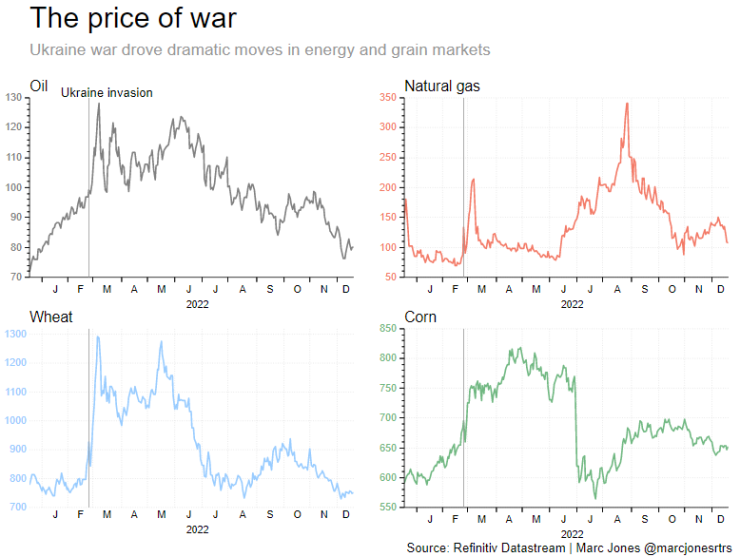This screenshot has width=740, height=557.
Task: Click the 1300 label on Wheat axis
Action: click(x=16, y=334)
